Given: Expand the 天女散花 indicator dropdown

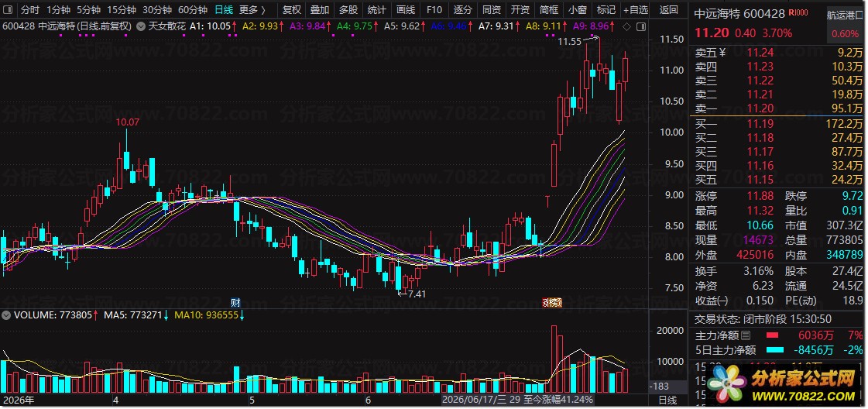Looking at the screenshot, I should [141, 26].
